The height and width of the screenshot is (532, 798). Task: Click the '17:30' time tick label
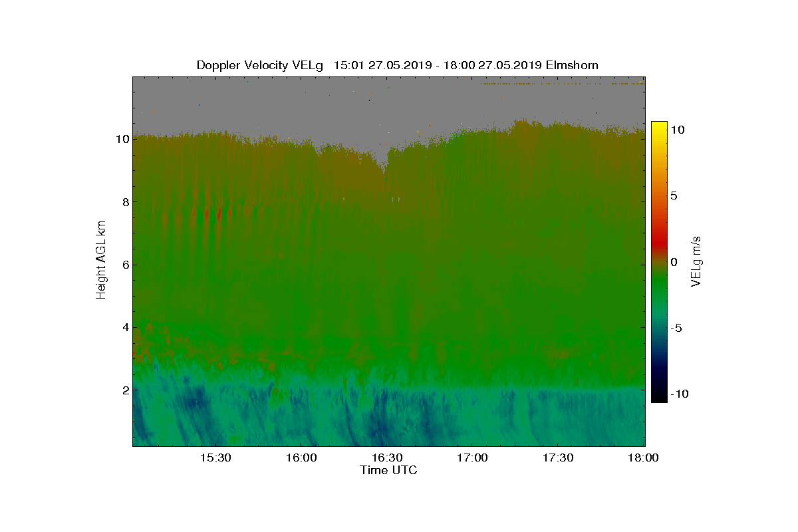tap(558, 458)
